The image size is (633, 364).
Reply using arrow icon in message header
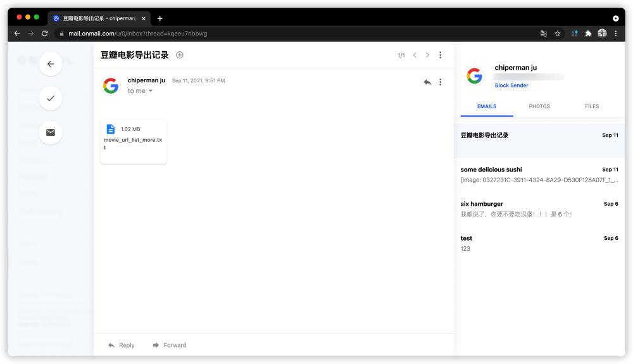427,82
